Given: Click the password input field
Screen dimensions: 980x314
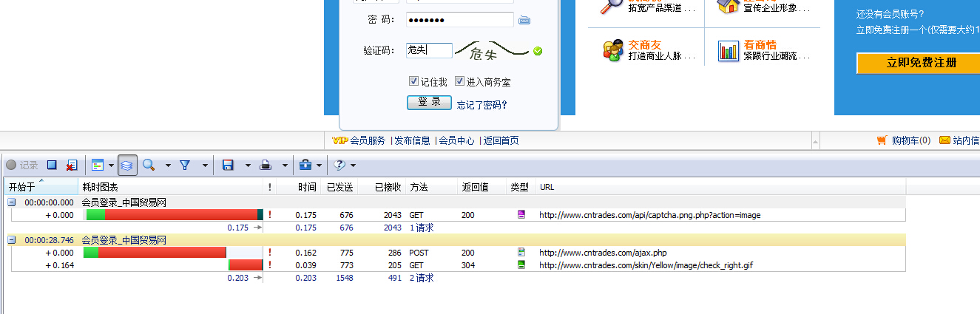Looking at the screenshot, I should click(459, 20).
